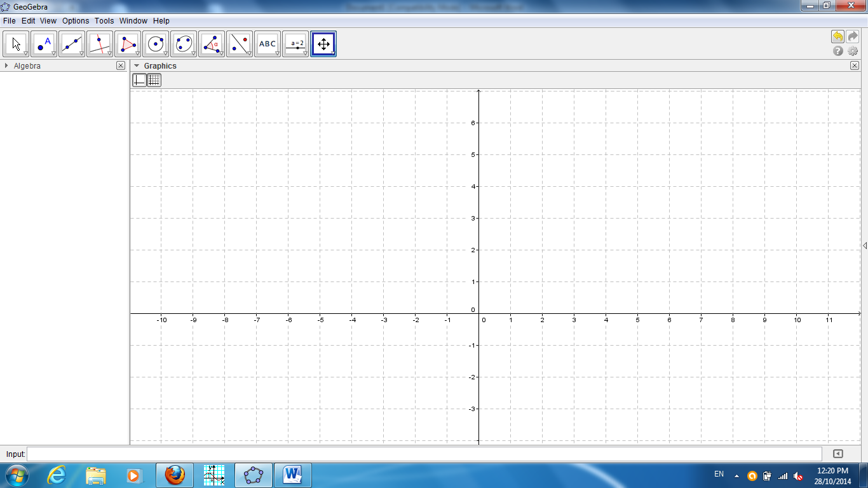This screenshot has height=488, width=868.
Task: Select the Polygon tool
Action: pos(128,44)
